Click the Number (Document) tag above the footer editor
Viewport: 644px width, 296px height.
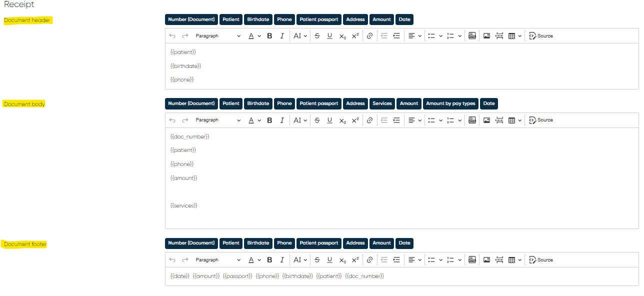coord(191,243)
